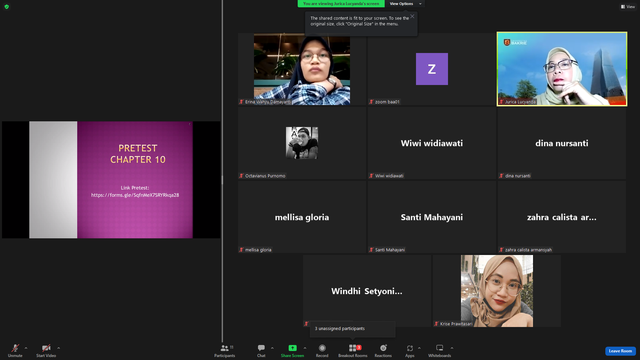
Task: Click the green 'You are viewing' screen banner
Action: [x=341, y=4]
